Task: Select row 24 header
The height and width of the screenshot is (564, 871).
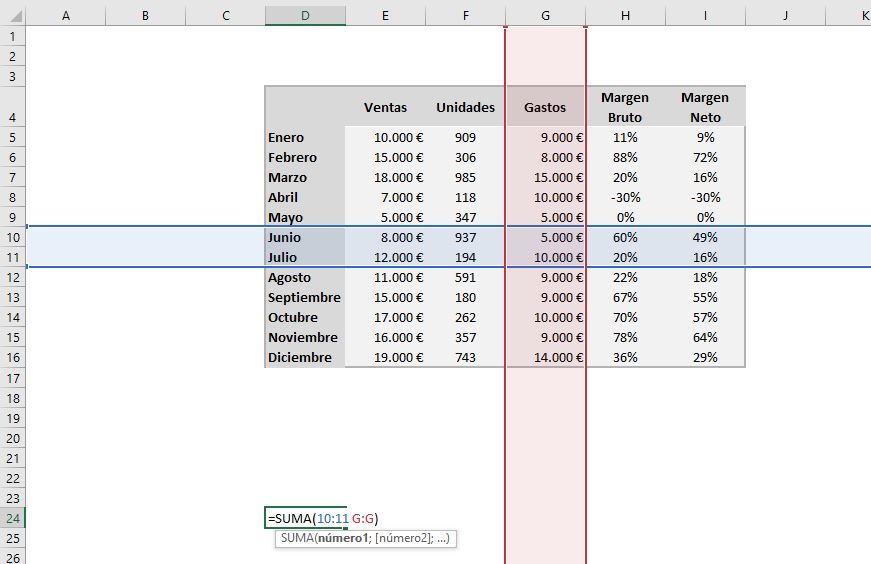Action: coord(13,518)
